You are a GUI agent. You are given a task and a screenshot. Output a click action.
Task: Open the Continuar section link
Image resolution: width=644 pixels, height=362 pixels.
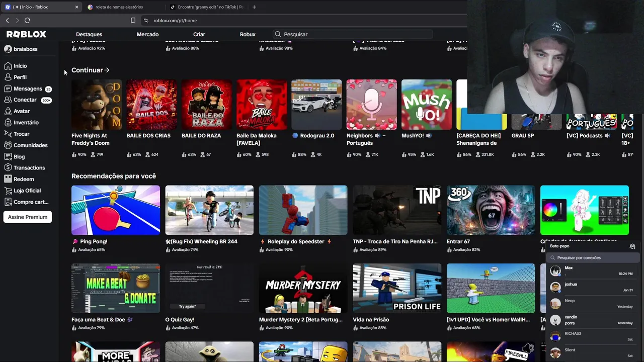click(x=91, y=70)
